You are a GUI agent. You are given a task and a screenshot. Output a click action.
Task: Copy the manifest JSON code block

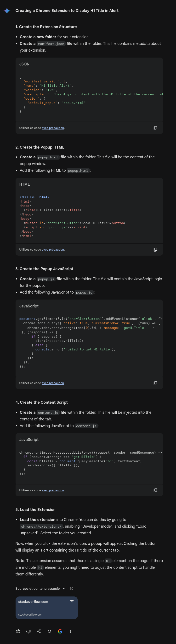[155, 128]
